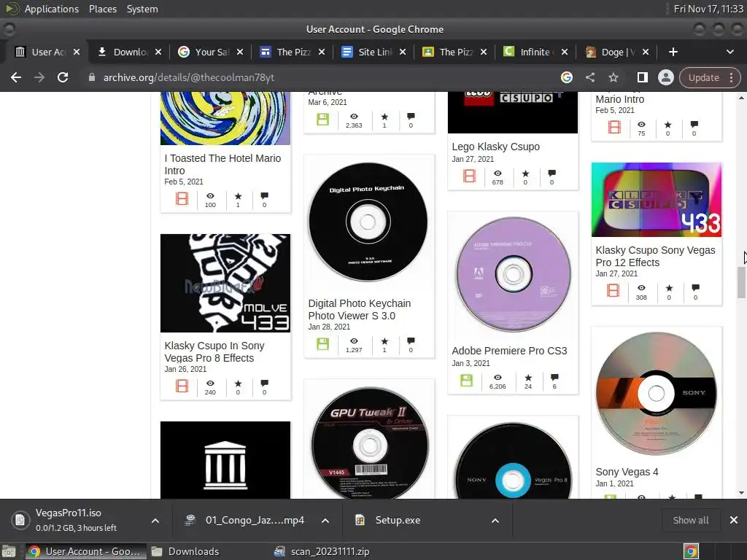Open Adobe Premiere Pro CS3 title link
Viewport: 747px width, 560px height.
509,351
